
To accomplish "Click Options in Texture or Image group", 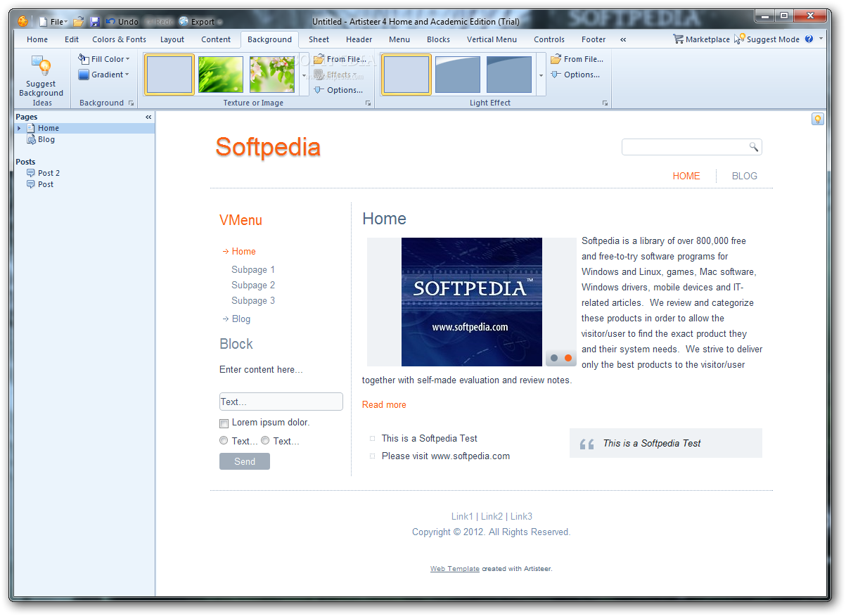I will [x=339, y=90].
